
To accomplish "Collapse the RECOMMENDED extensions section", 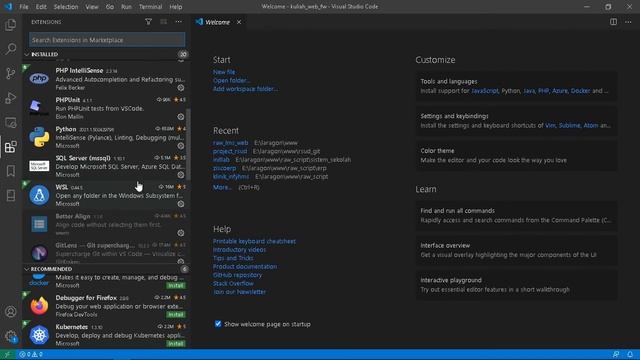I will point(27,269).
